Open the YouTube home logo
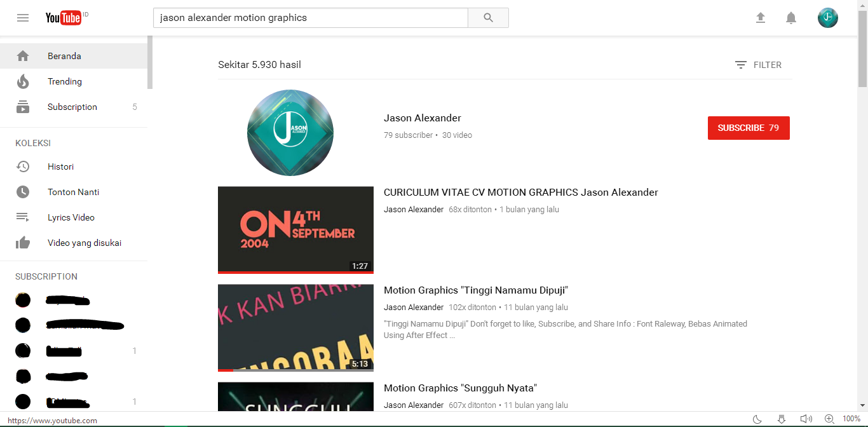868x427 pixels. (64, 18)
